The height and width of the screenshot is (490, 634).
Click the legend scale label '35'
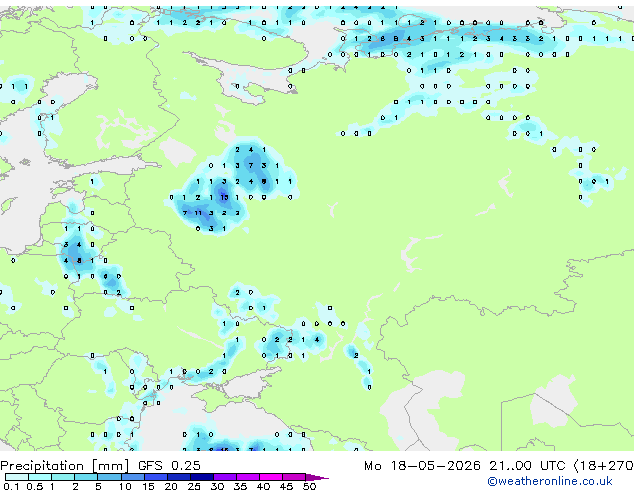pyautogui.click(x=240, y=486)
